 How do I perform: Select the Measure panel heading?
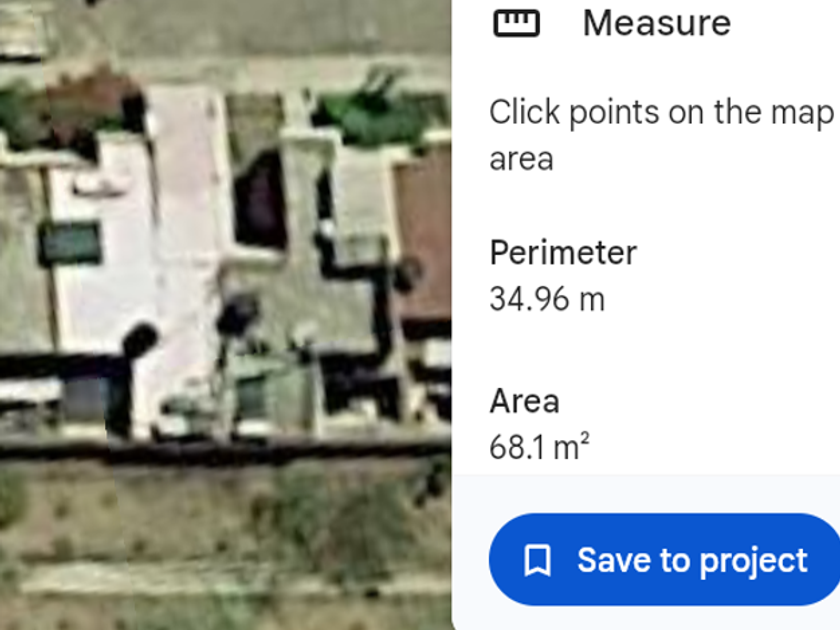pos(656,23)
